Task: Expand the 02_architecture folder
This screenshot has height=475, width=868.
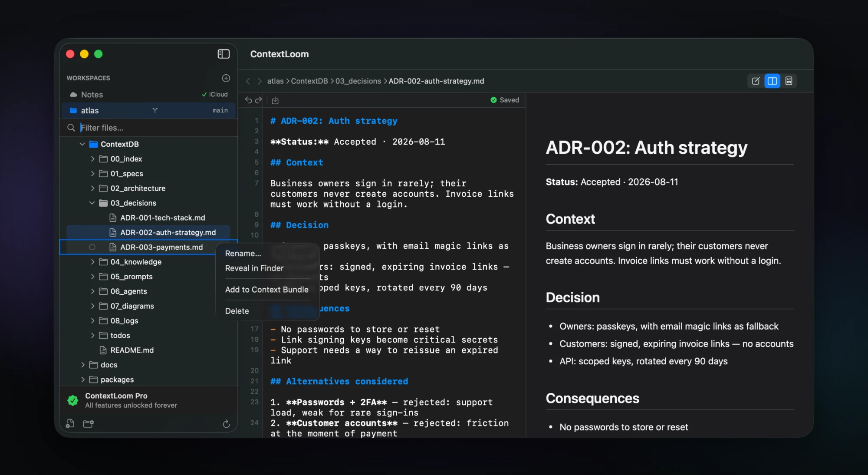Action: [x=92, y=188]
